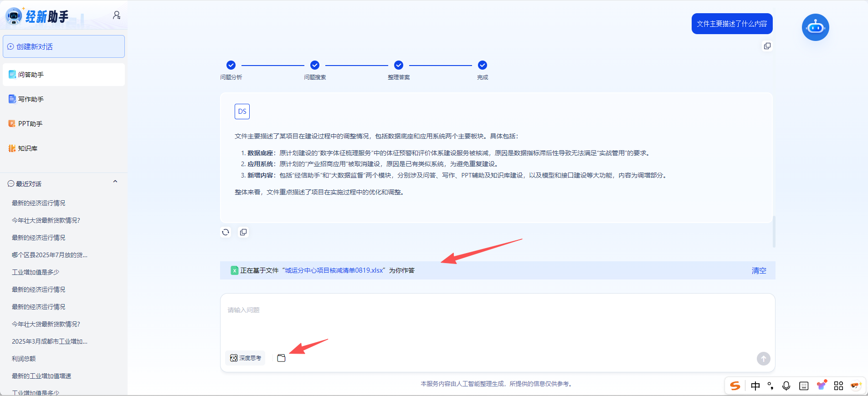The image size is (868, 396).
Task: Create a new conversation with 创建新对话
Action: (64, 46)
